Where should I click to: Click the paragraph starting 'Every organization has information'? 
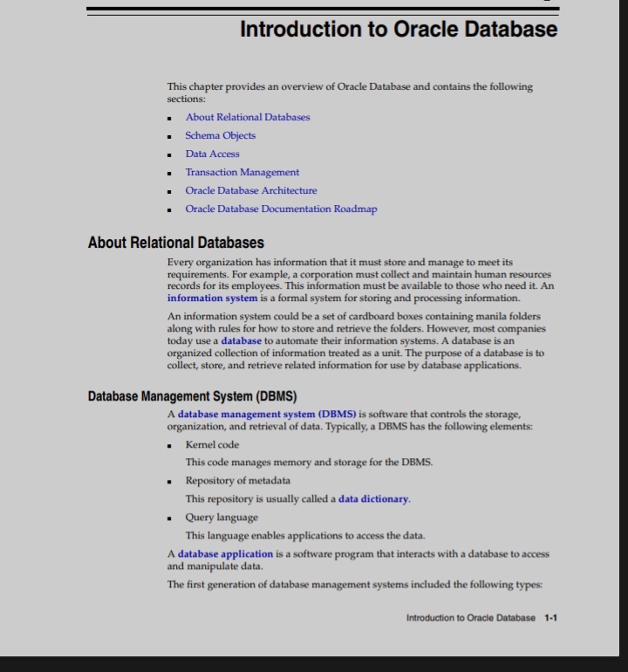pyautogui.click(x=361, y=280)
